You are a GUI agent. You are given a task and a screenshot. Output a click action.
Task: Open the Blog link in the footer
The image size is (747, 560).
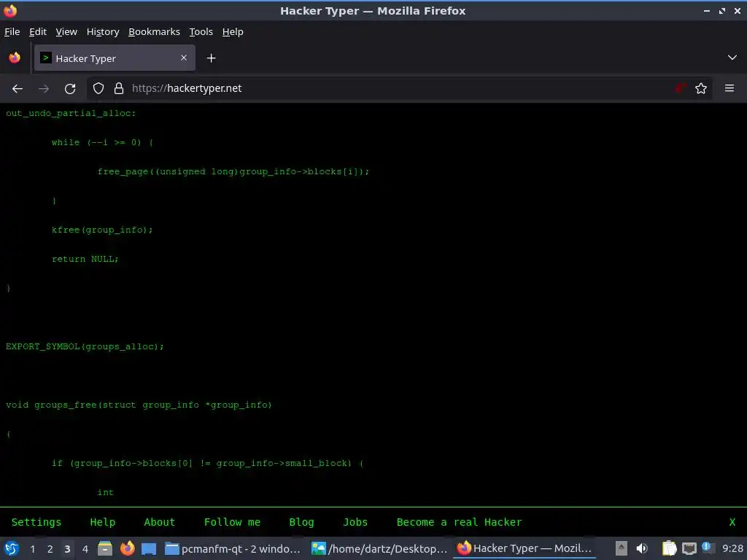coord(301,522)
